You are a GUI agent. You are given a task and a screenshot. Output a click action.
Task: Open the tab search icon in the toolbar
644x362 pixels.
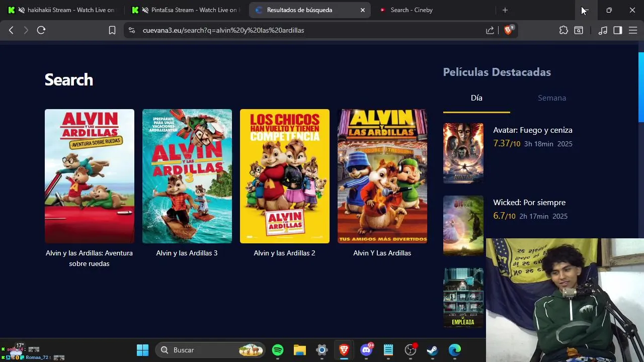[579, 30]
